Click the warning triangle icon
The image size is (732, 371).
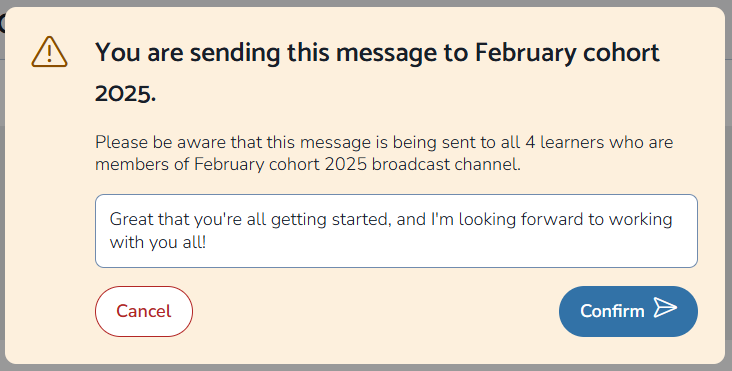click(49, 52)
